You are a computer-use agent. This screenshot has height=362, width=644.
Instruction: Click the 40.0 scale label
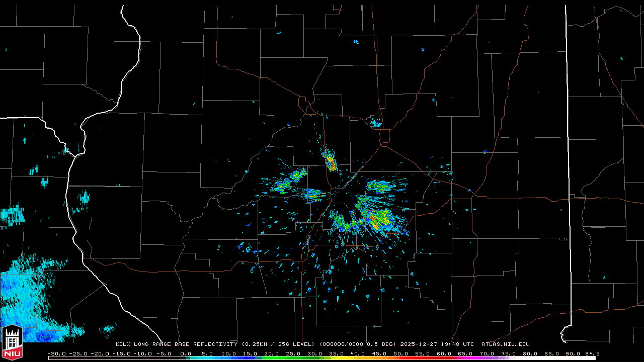click(x=358, y=353)
